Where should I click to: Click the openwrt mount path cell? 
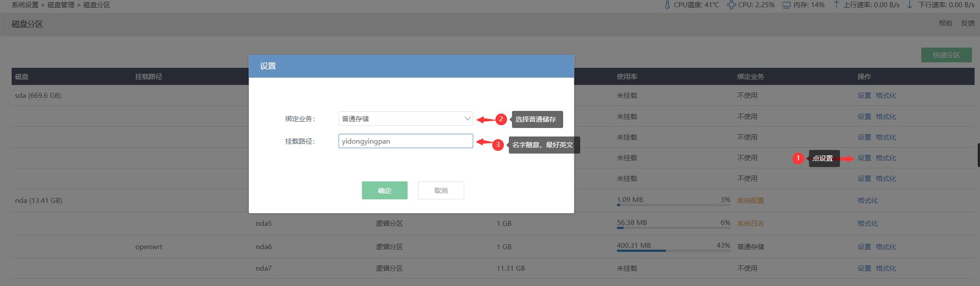[x=149, y=247]
